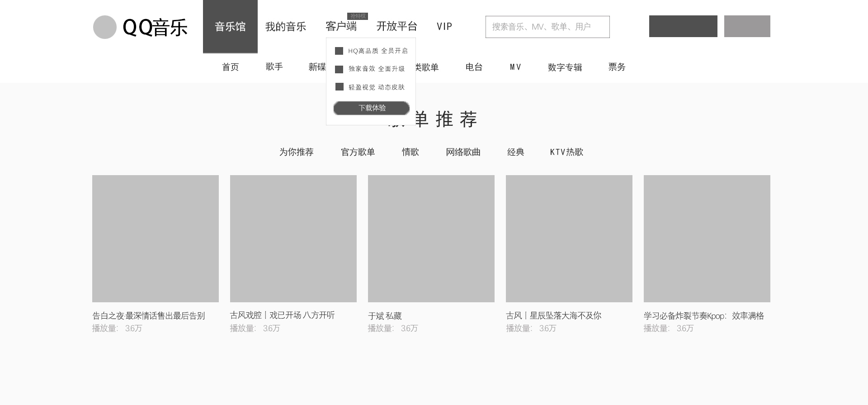The image size is (868, 405).
Task: Open cover of 古风戏腔 playlist
Action: 293,238
